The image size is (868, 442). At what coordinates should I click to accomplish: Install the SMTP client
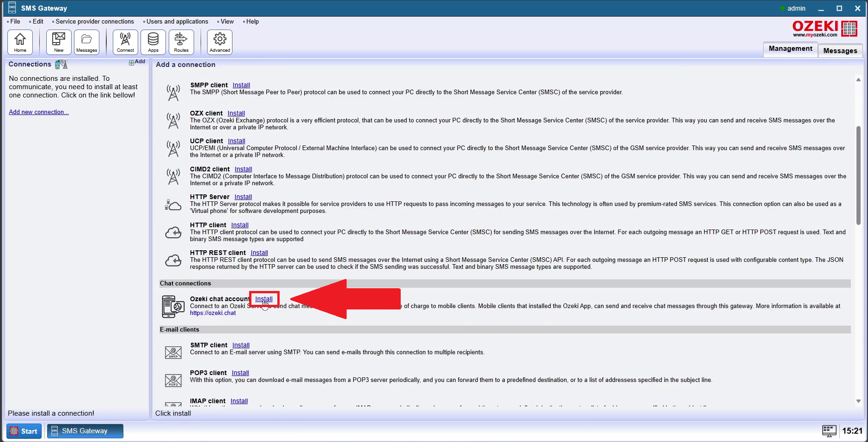click(x=241, y=345)
